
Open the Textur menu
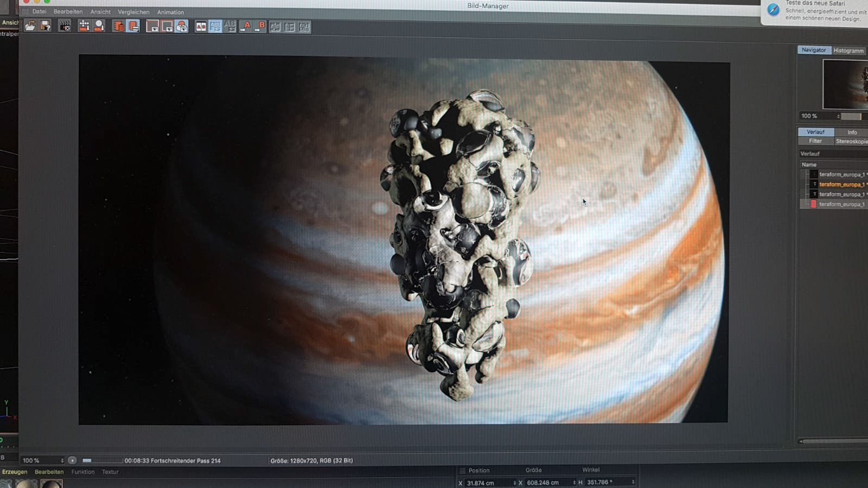[110, 472]
